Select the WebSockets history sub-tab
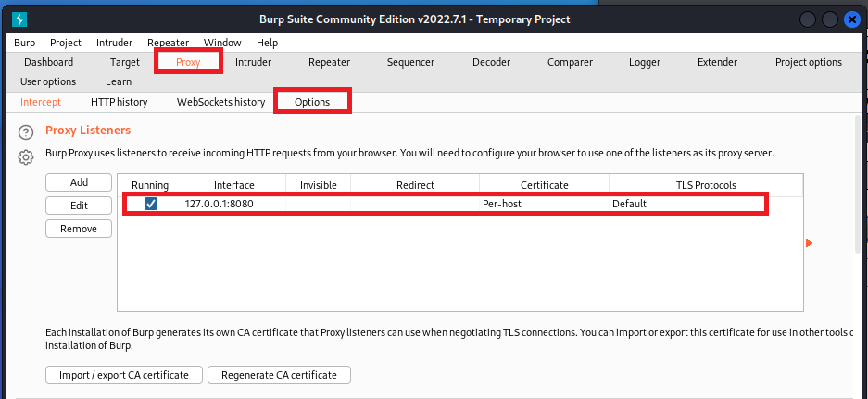The width and height of the screenshot is (868, 399). [x=220, y=102]
